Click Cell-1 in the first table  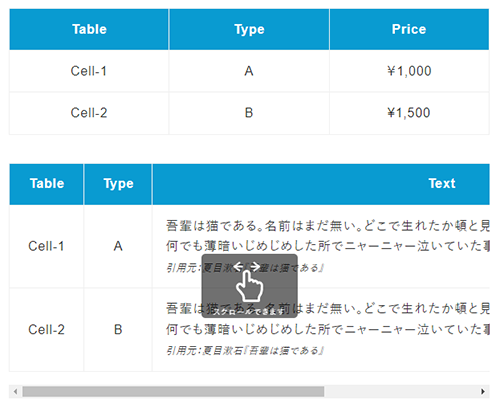pyautogui.click(x=89, y=71)
